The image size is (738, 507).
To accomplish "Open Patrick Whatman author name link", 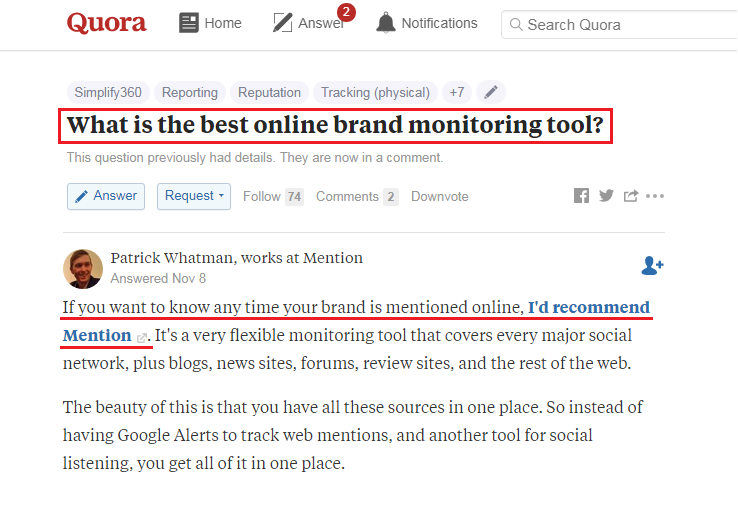I will click(x=174, y=258).
